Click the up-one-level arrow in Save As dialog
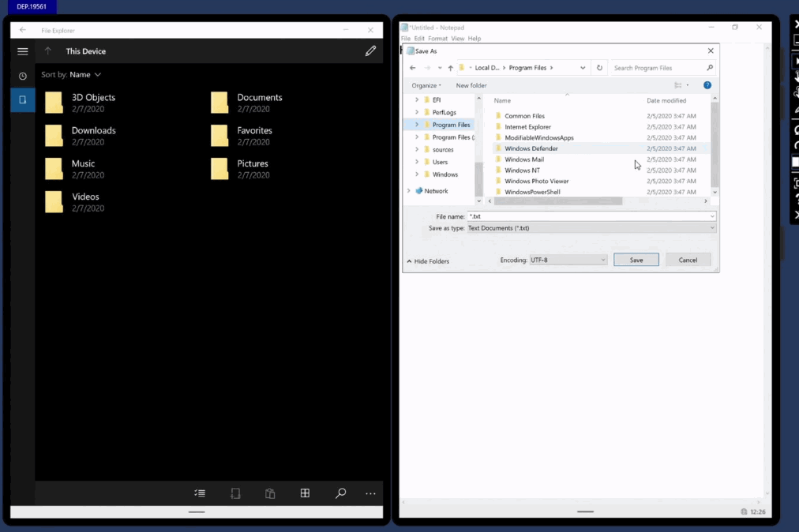 click(x=451, y=68)
